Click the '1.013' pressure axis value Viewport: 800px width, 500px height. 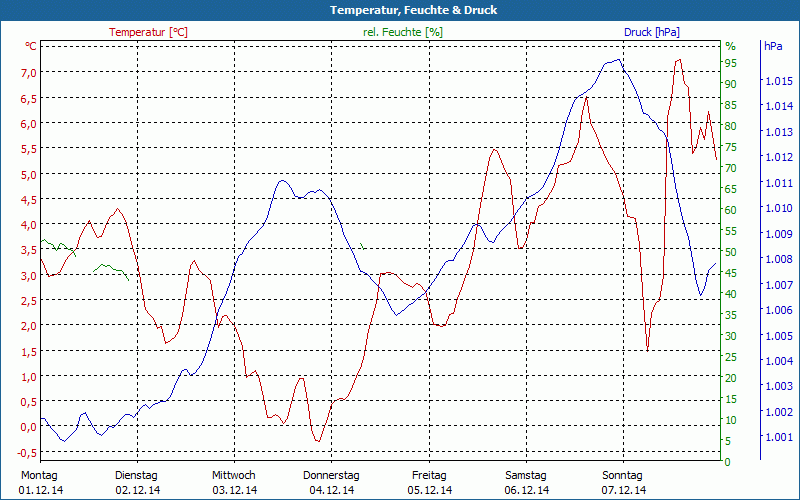click(780, 132)
